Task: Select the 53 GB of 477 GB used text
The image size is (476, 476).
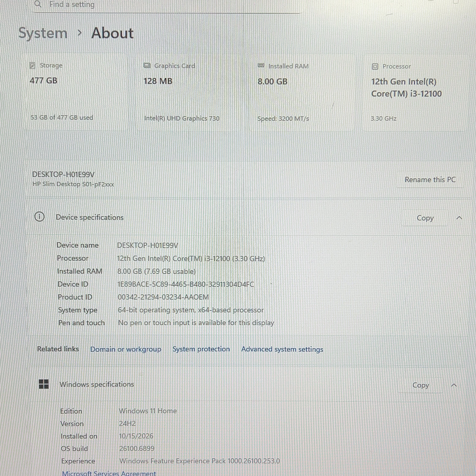Action: 62,117
